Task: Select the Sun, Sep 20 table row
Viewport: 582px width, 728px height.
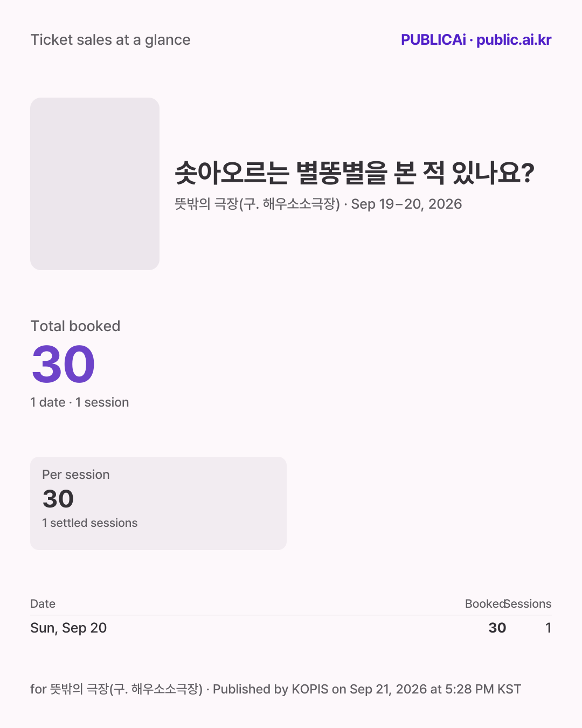Action: point(291,628)
